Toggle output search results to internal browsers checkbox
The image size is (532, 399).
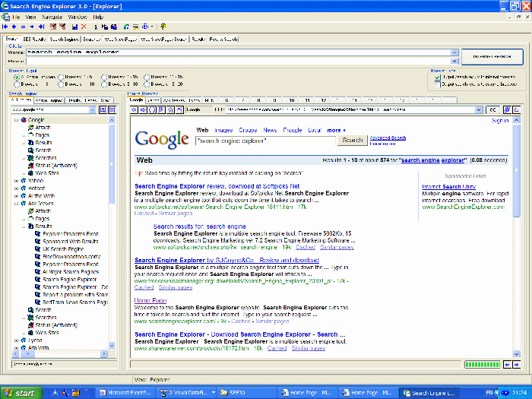(438, 78)
